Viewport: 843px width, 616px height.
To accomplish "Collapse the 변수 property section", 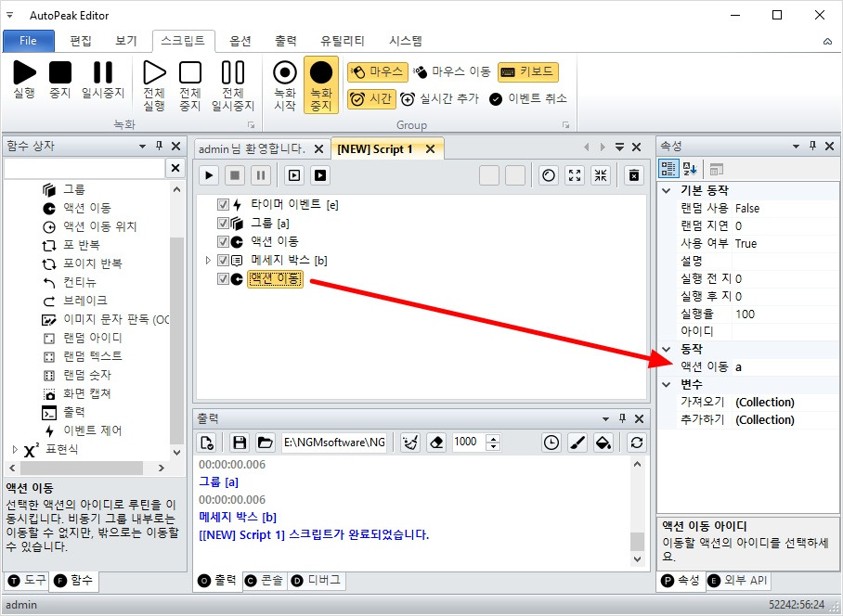I will pyautogui.click(x=667, y=384).
